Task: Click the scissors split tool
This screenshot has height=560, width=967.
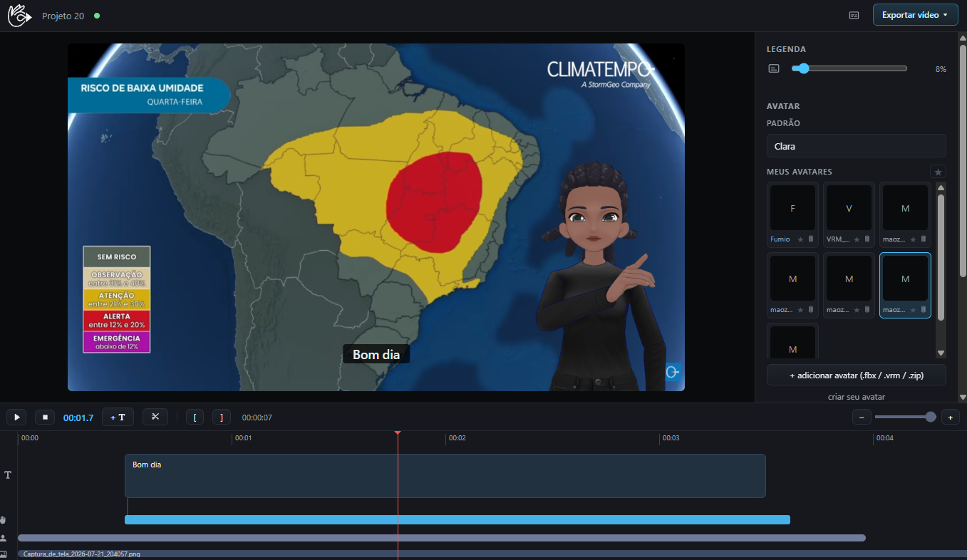Action: pos(155,417)
